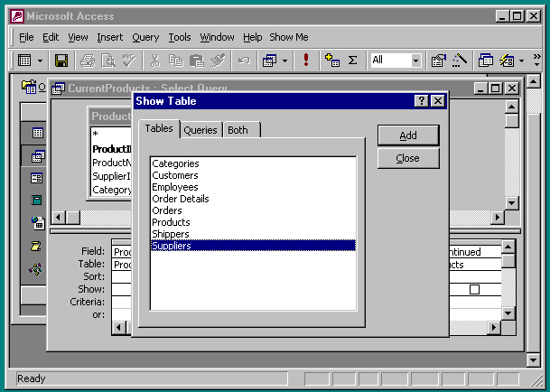The height and width of the screenshot is (392, 550).
Task: Open the Top Values 'All' dropdown
Action: 415,61
